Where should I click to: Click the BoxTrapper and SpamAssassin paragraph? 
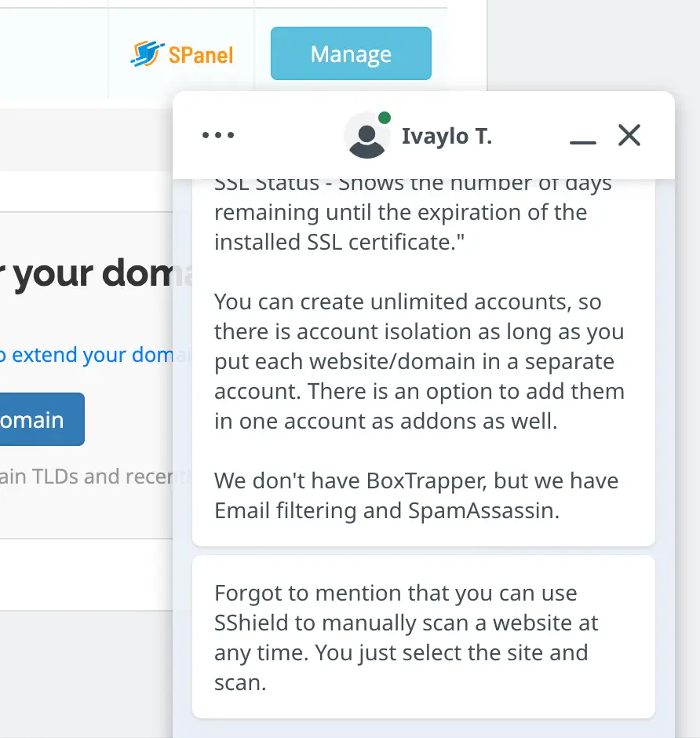pyautogui.click(x=416, y=495)
